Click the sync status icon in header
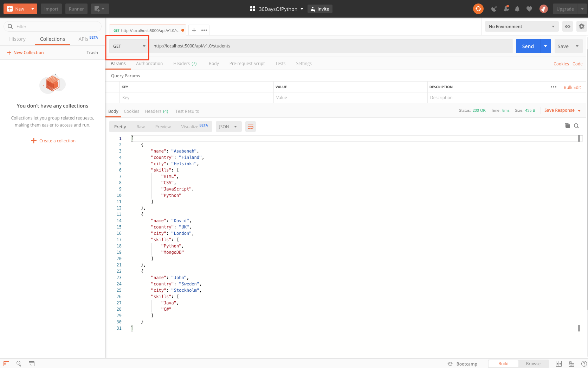Viewport: 588px width, 368px height. (x=478, y=9)
